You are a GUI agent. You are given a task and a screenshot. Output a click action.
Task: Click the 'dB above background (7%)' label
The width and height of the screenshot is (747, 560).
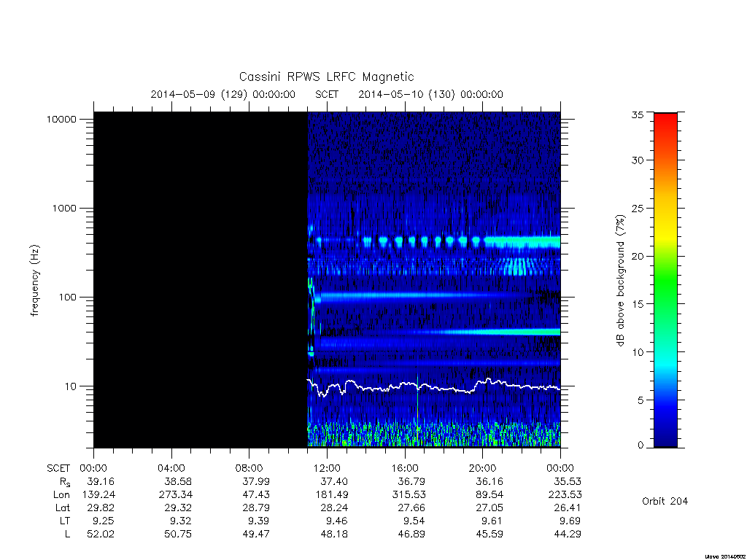(x=620, y=281)
